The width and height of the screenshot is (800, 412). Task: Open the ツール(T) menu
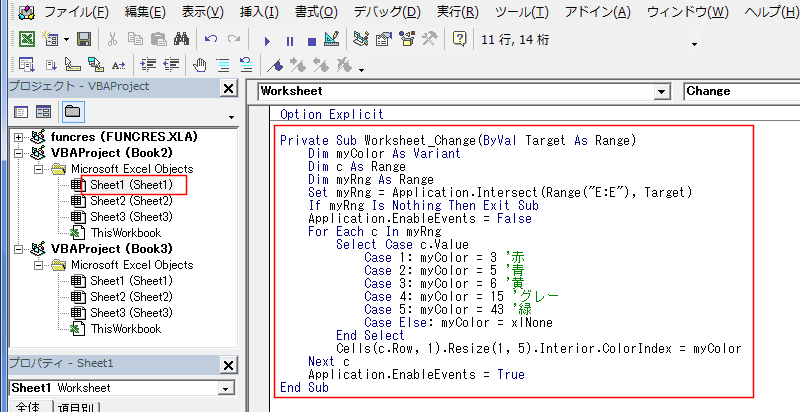coord(521,12)
